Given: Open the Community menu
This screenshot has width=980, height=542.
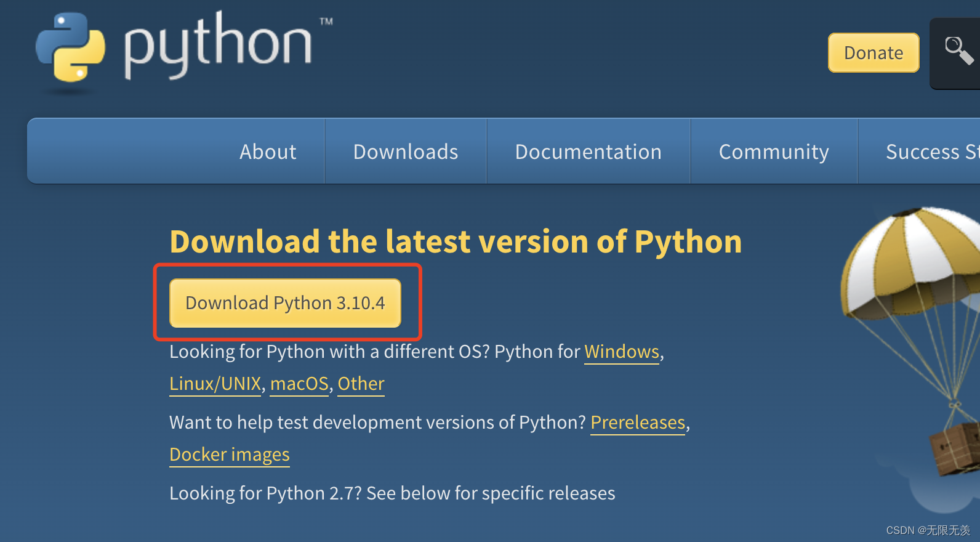Looking at the screenshot, I should tap(774, 152).
